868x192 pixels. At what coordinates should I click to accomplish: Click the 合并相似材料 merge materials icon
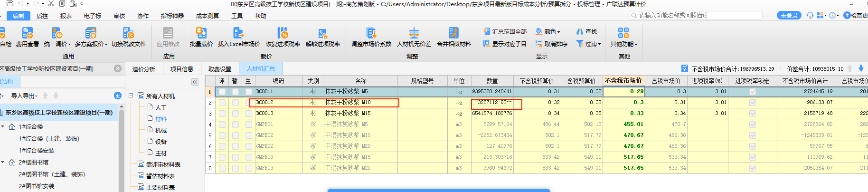(x=453, y=33)
